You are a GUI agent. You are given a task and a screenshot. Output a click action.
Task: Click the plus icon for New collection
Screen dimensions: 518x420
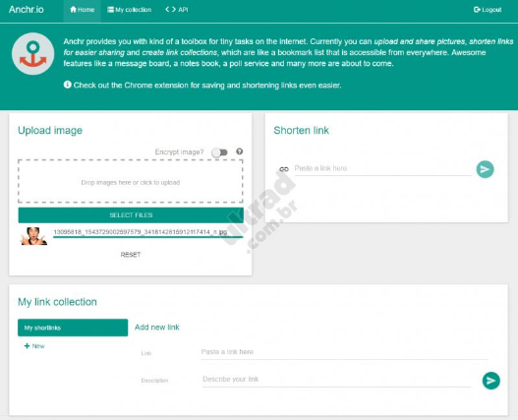[x=27, y=346]
